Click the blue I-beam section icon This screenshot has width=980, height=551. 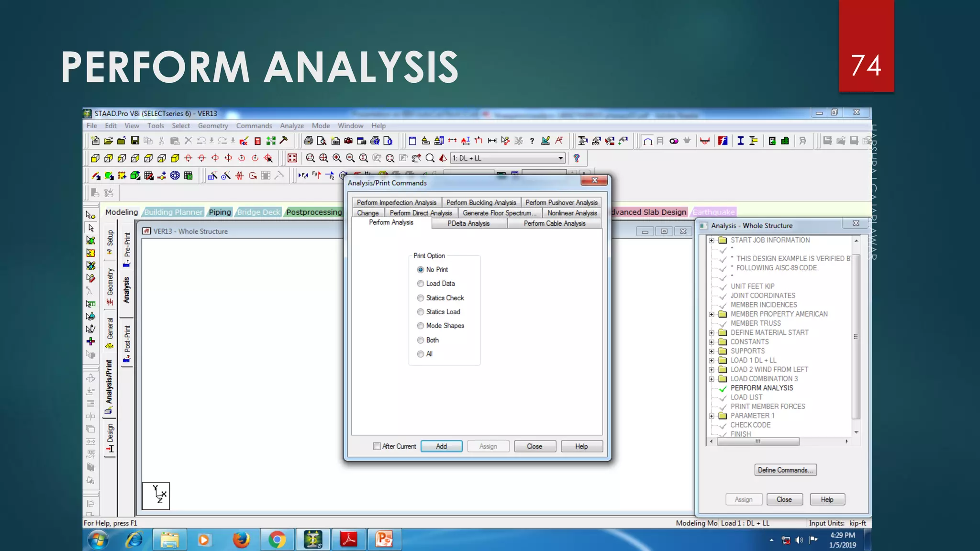tap(740, 141)
